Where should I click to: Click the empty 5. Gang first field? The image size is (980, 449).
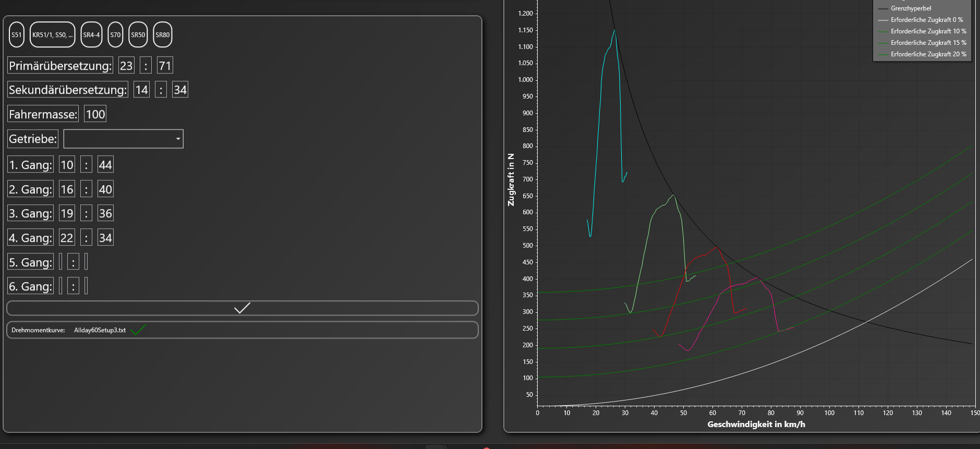[61, 262]
